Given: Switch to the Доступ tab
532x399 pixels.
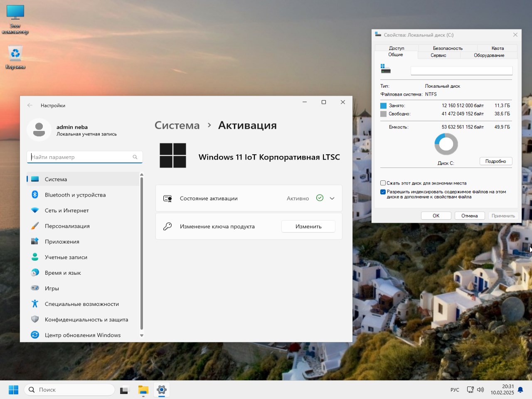Looking at the screenshot, I should click(x=397, y=48).
